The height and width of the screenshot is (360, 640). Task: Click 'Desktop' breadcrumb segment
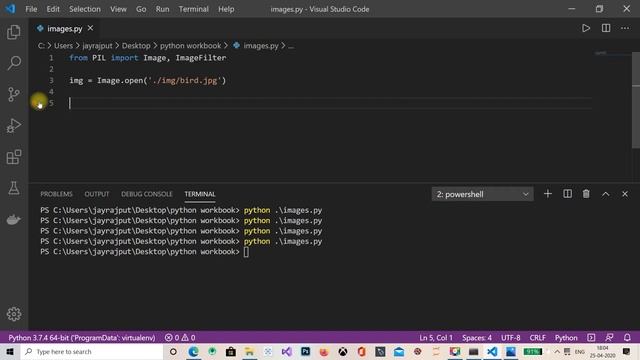(136, 46)
